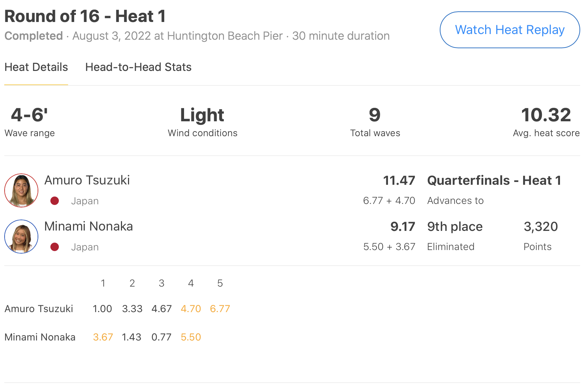Switch to the Head-to-Head Stats tab
This screenshot has height=388, width=588.
pos(138,67)
